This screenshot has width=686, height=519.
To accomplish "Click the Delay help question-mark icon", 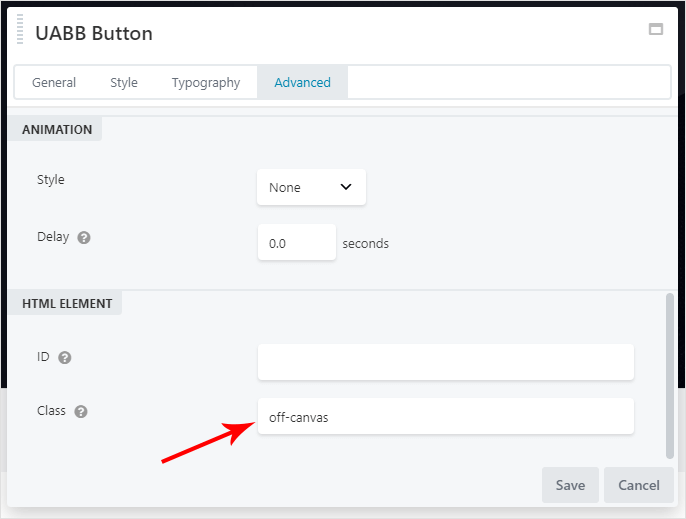I will click(84, 238).
